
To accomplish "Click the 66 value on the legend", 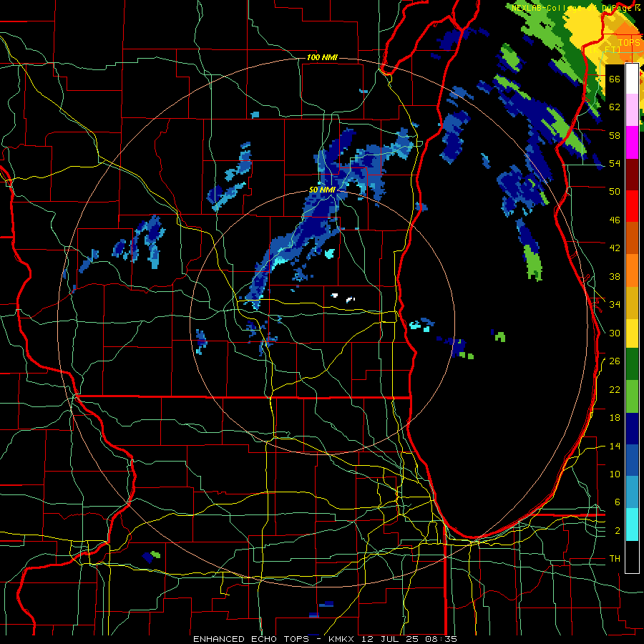I will pyautogui.click(x=615, y=79).
